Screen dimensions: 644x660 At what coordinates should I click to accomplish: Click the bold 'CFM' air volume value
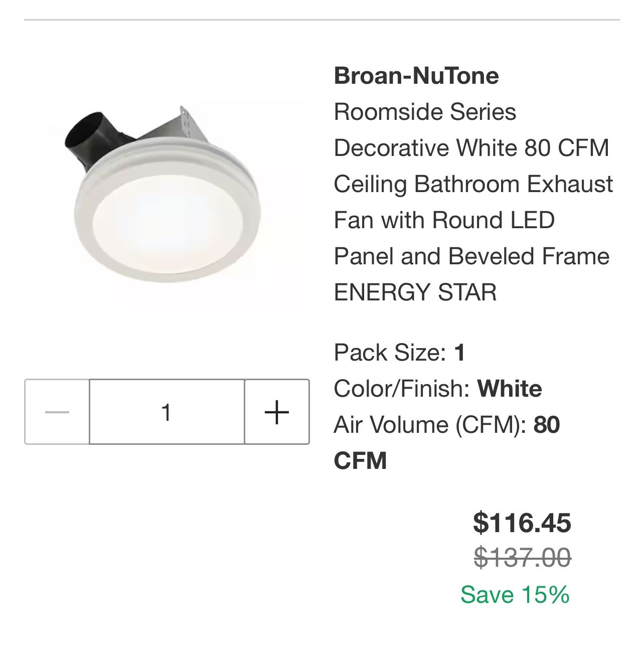pyautogui.click(x=360, y=461)
